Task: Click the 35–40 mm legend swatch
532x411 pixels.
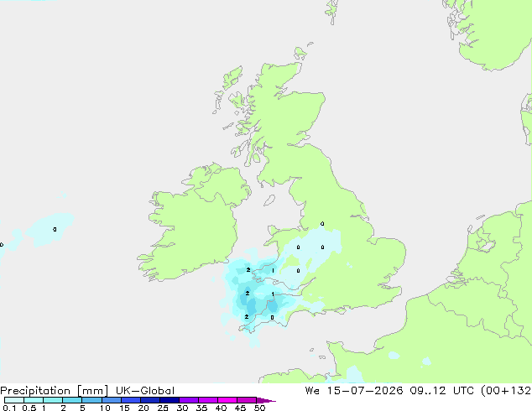Action: tap(207, 400)
